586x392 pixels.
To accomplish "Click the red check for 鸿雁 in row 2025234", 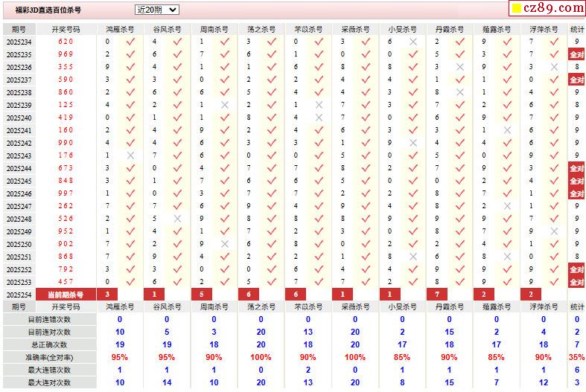I will click(x=130, y=42).
